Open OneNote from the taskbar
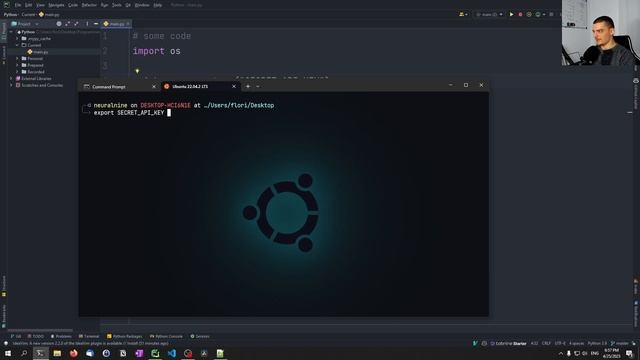 pos(139,353)
